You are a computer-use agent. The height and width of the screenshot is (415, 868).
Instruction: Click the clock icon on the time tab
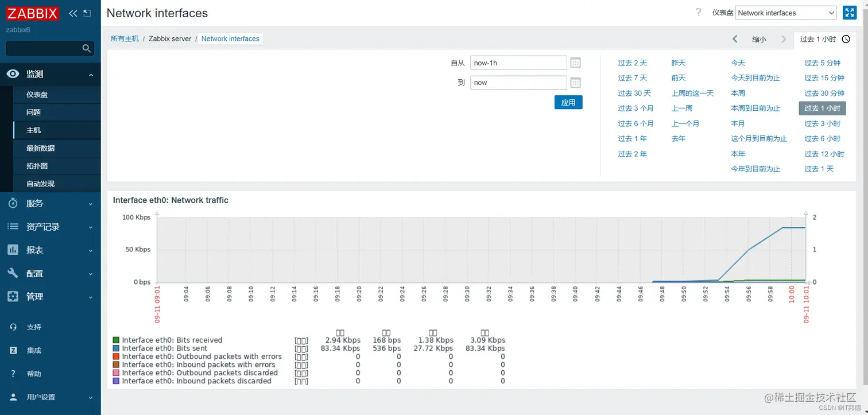846,39
